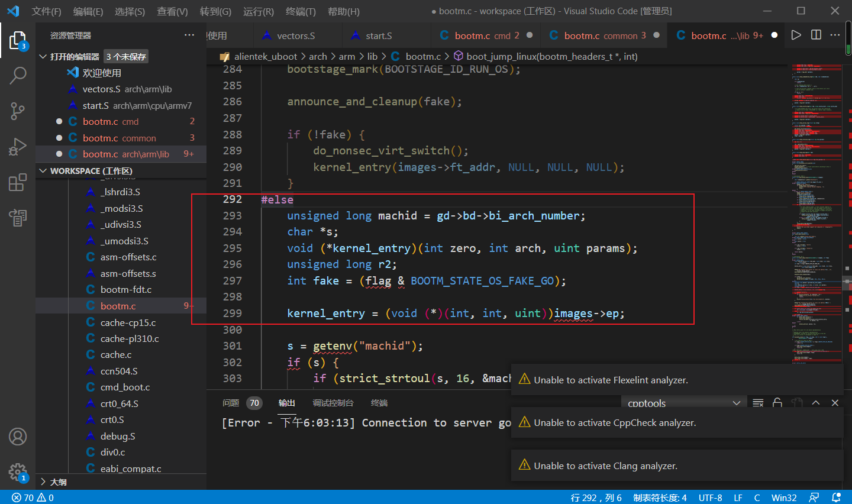
Task: Open the Help menu
Action: (x=343, y=11)
